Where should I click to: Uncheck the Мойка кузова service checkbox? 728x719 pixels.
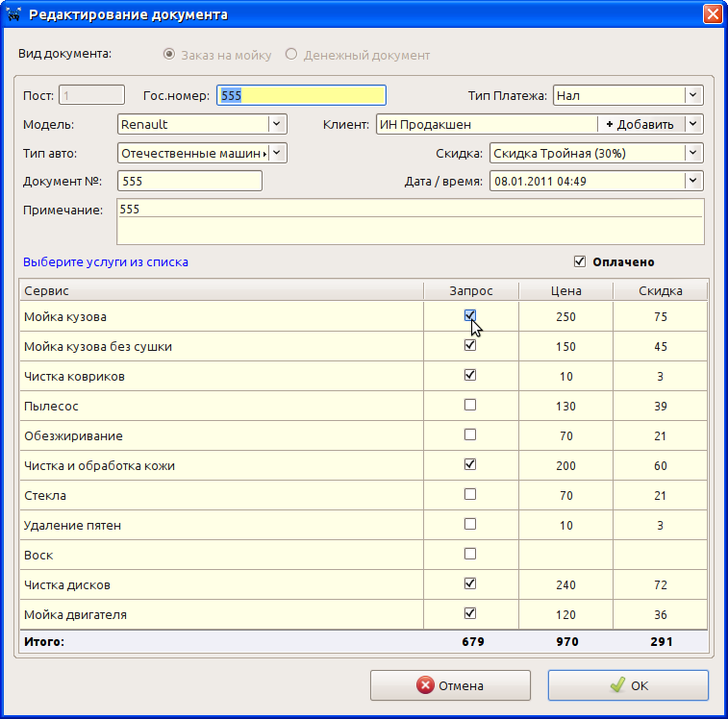click(x=470, y=315)
